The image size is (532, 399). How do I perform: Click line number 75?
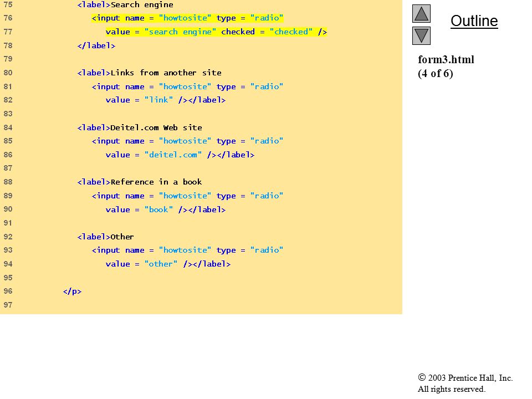pyautogui.click(x=8, y=4)
